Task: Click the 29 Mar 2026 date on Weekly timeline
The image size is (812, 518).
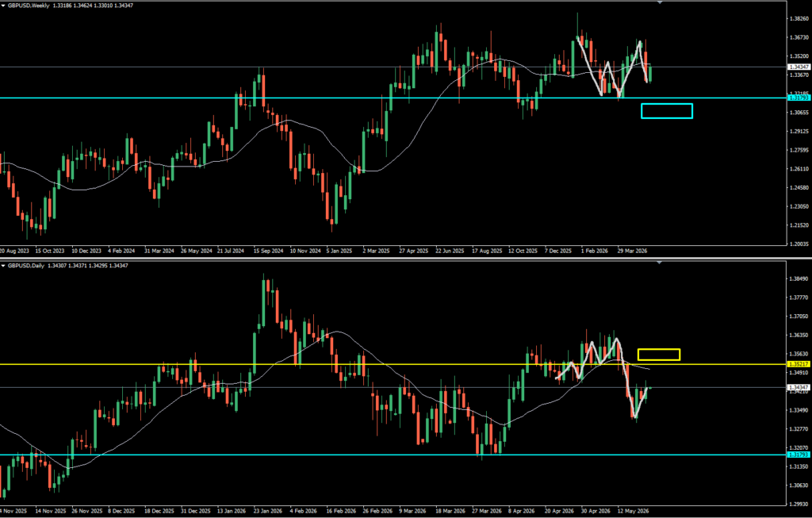Action: (632, 251)
